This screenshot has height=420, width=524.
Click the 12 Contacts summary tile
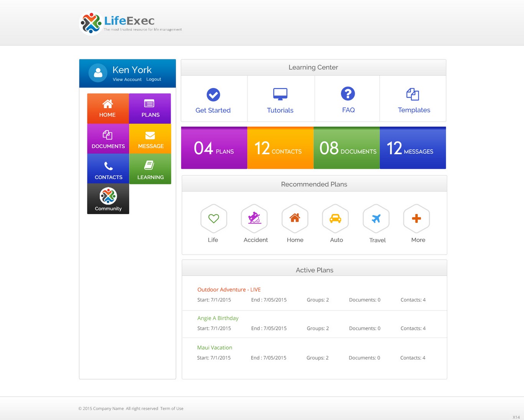[x=280, y=148]
